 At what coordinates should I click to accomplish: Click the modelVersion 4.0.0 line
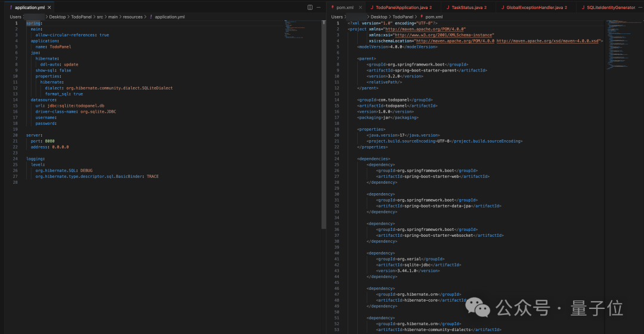click(397, 47)
